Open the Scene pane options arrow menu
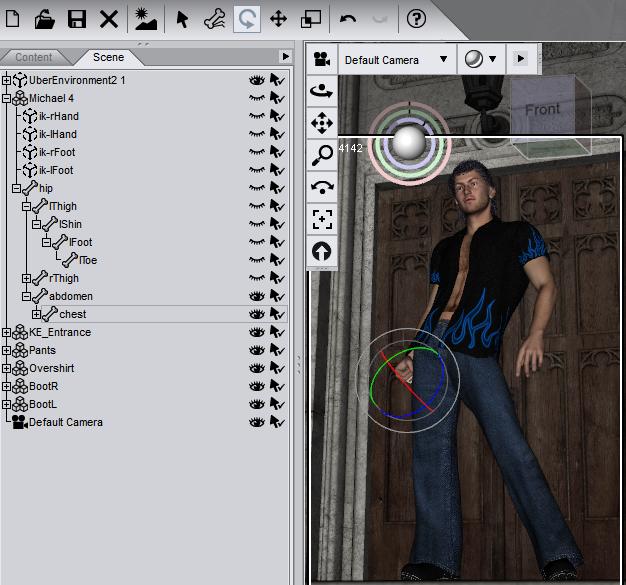Image resolution: width=626 pixels, height=585 pixels. pos(285,56)
